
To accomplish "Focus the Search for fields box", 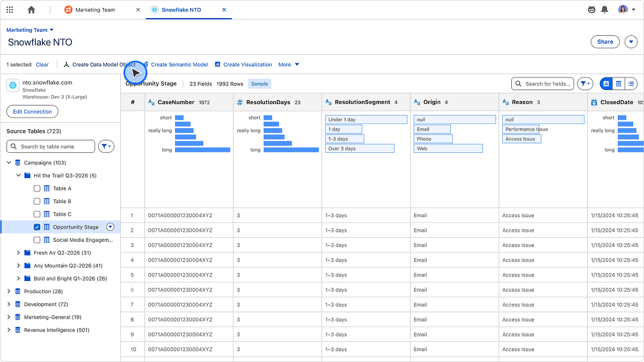I will coord(542,84).
